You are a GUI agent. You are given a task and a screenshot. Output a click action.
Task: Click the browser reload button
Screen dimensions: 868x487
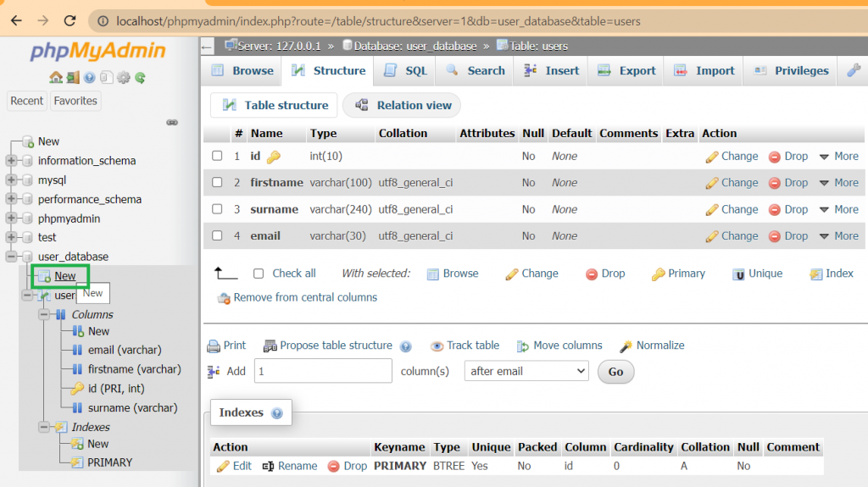coord(70,20)
